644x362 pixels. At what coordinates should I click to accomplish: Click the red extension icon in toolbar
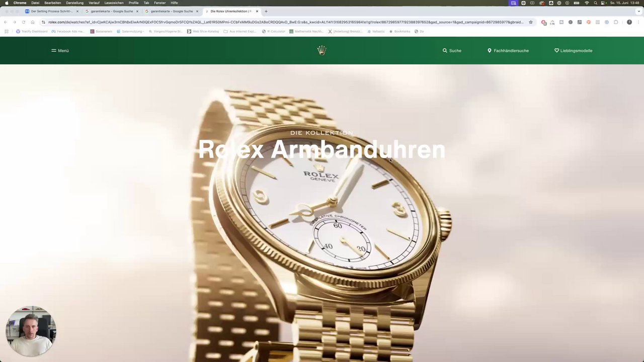click(x=543, y=22)
